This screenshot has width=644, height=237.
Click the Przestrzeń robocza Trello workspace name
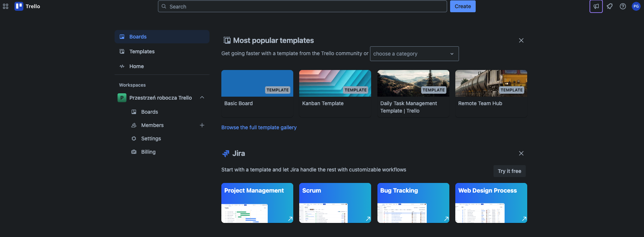point(161,98)
